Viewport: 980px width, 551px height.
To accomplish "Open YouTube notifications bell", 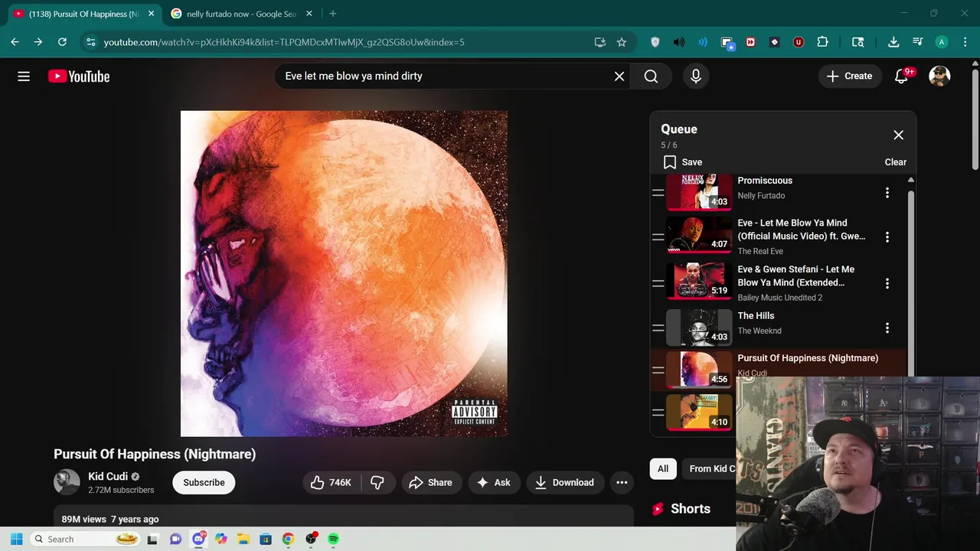I will tap(902, 77).
